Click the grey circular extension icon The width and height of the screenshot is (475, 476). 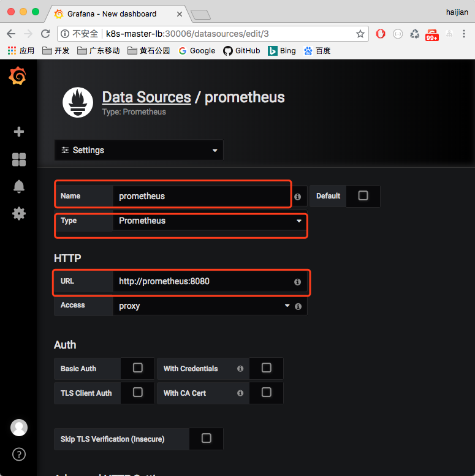click(x=398, y=34)
